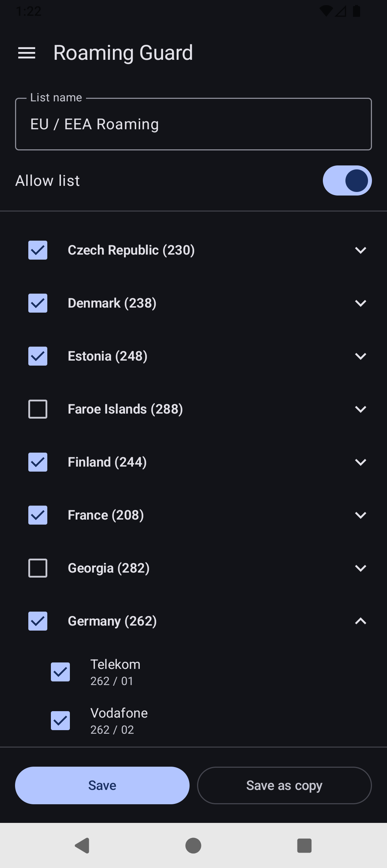This screenshot has width=387, height=868.
Task: Click the Save as copy button
Action: point(284,785)
